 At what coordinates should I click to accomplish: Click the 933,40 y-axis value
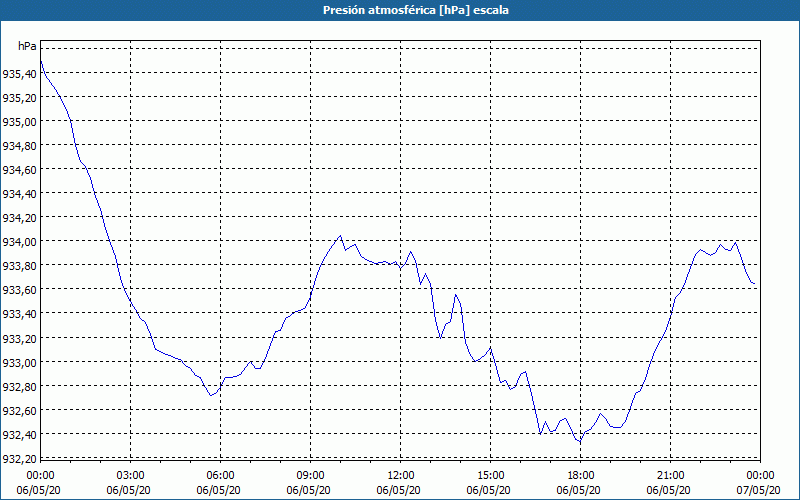[x=19, y=314]
